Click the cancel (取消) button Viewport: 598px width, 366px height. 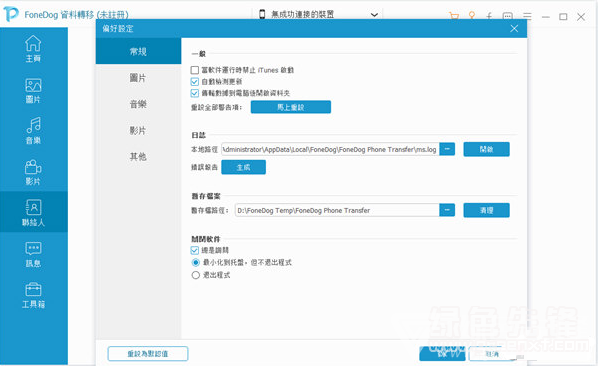click(x=492, y=354)
